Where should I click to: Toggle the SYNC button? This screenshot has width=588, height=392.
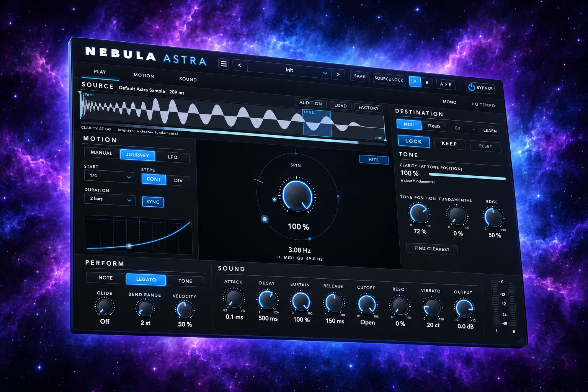153,202
